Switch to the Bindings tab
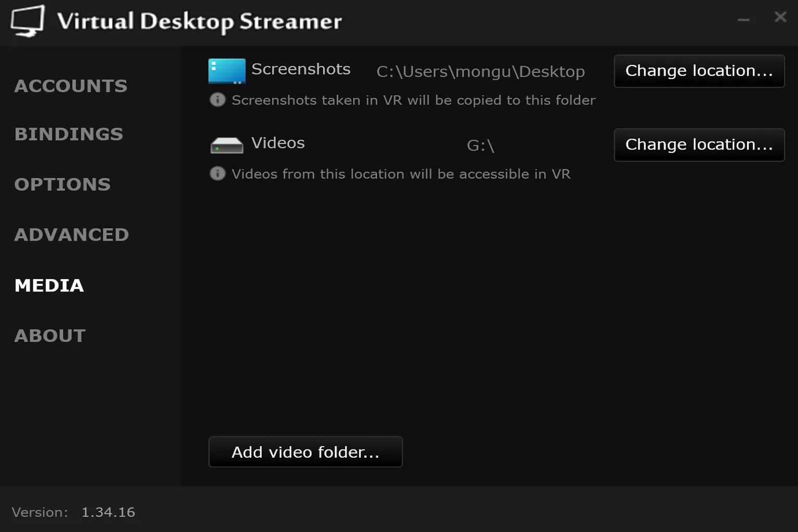 (69, 134)
